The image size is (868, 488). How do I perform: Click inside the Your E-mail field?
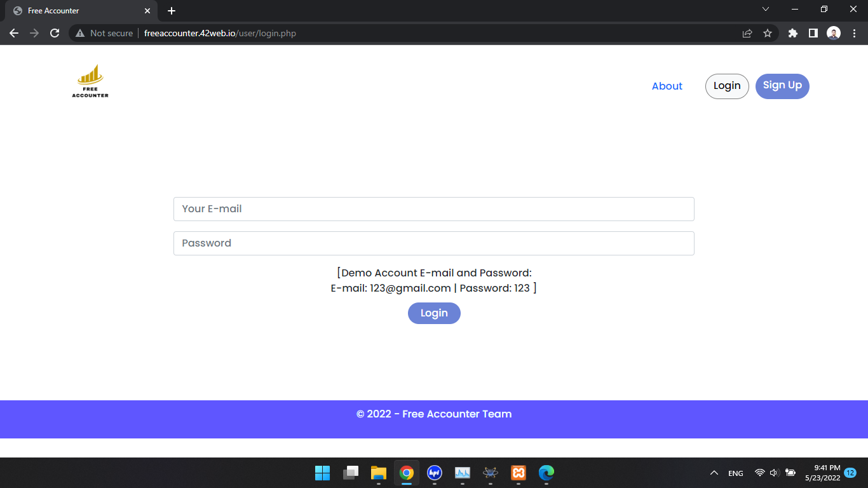point(434,209)
